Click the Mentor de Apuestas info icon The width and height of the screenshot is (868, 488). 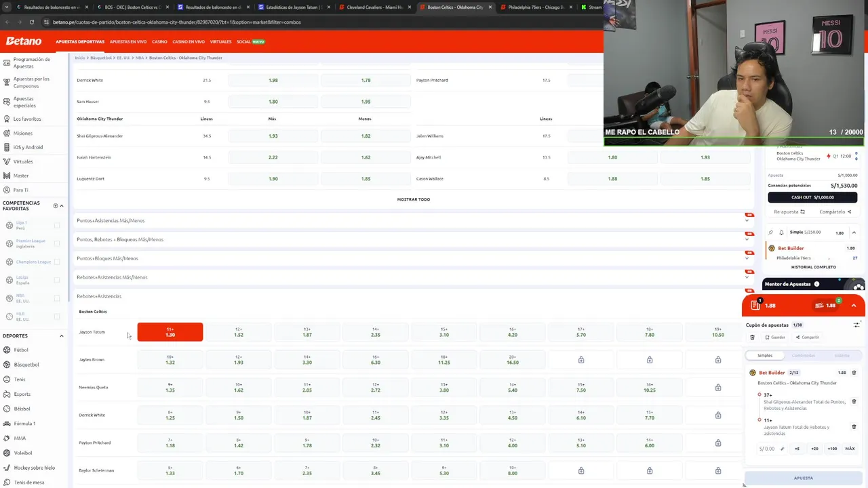point(816,284)
